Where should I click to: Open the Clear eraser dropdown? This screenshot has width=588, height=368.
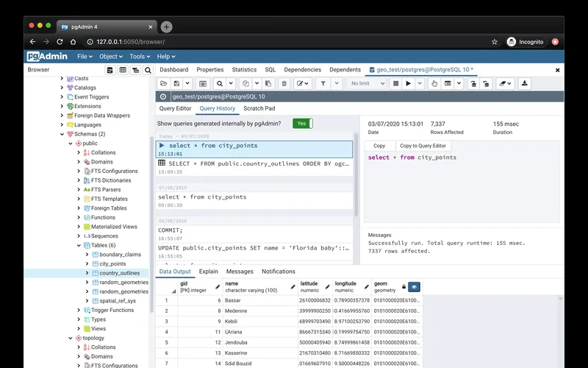point(505,83)
